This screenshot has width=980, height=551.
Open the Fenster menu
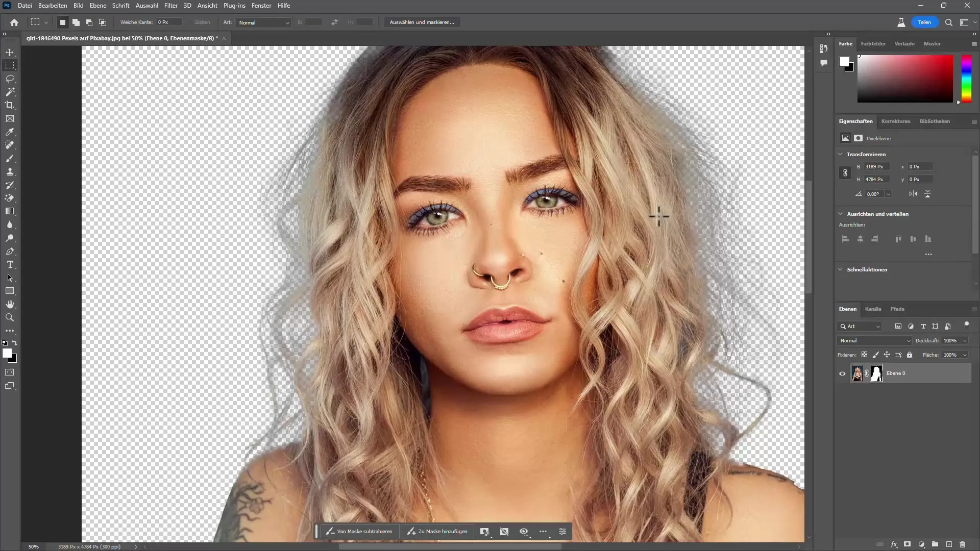262,6
